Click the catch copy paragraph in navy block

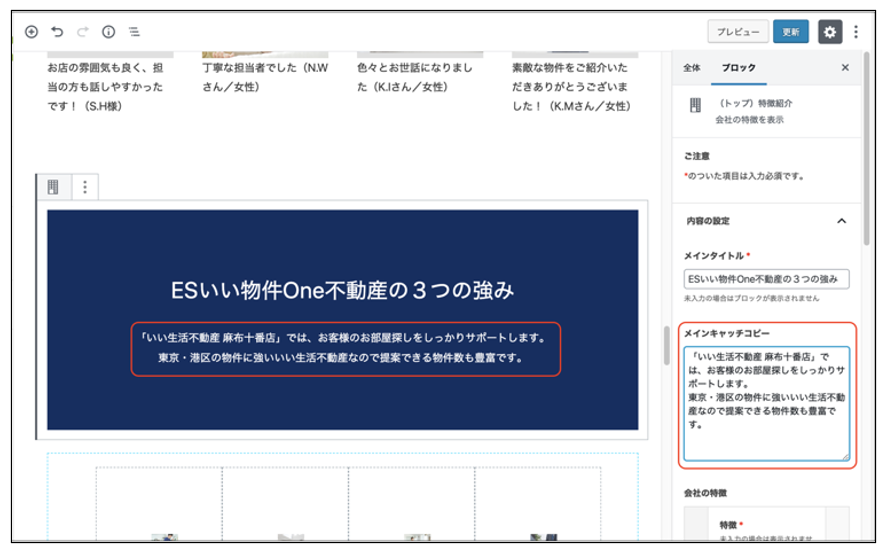(345, 347)
